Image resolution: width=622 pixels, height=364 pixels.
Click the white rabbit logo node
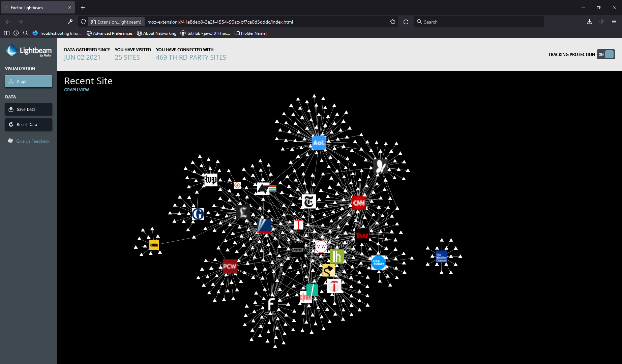[381, 166]
